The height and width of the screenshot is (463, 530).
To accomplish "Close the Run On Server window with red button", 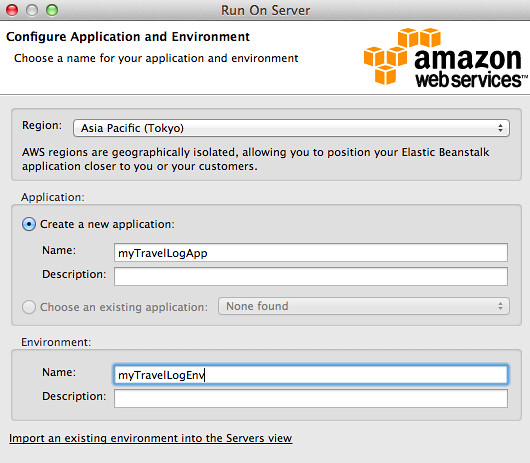I will 12,10.
